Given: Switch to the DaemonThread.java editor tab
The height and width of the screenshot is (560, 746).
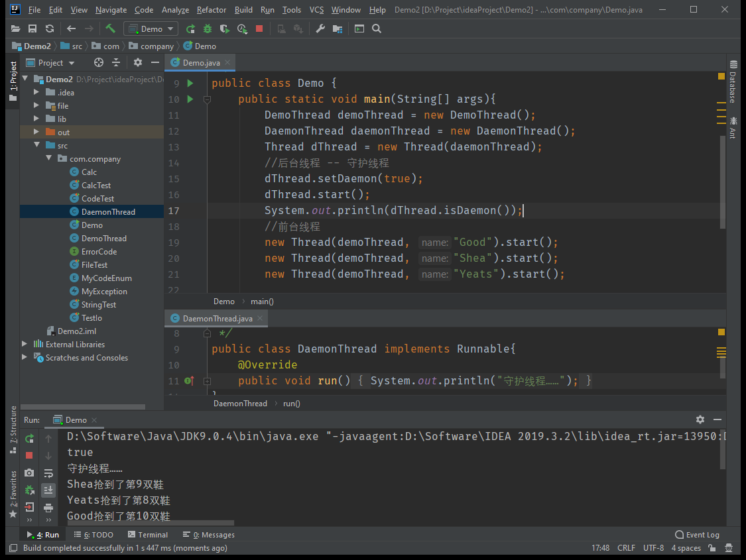Looking at the screenshot, I should 217,319.
